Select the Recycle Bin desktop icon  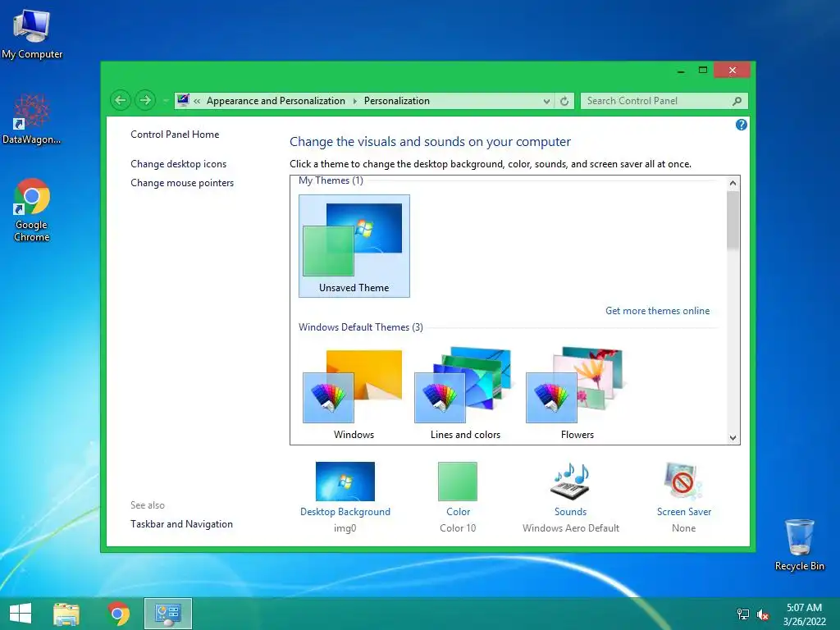[799, 545]
